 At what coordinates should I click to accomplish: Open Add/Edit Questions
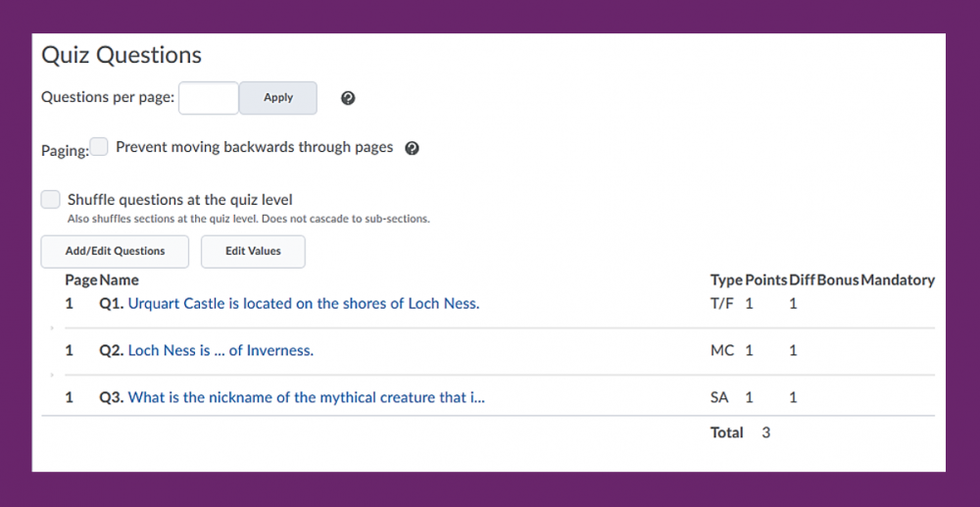point(115,251)
